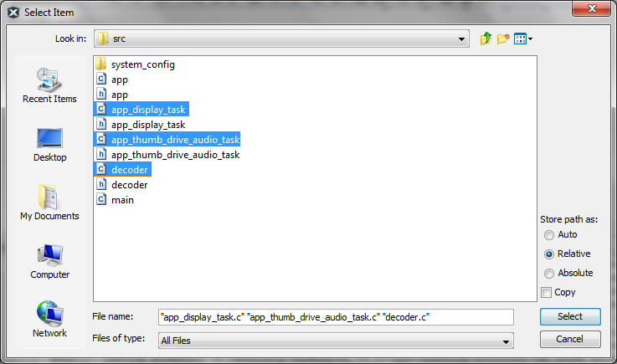617x364 pixels.
Task: Expand Files of type dropdown
Action: (x=506, y=341)
